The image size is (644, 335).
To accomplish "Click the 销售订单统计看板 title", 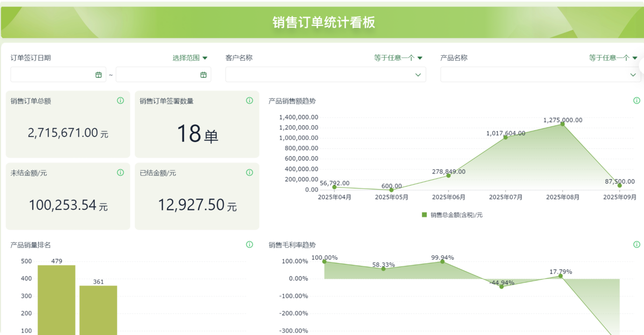I will [324, 23].
